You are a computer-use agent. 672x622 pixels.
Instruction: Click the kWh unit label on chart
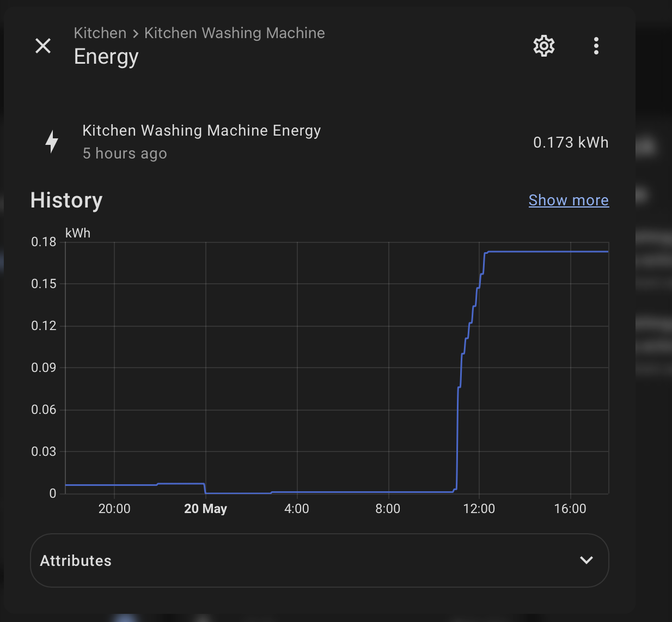click(78, 233)
